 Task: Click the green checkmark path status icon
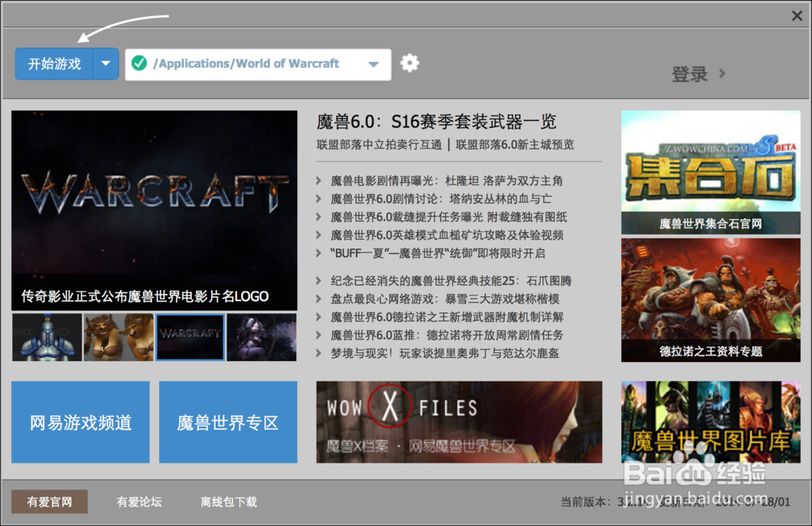[139, 63]
